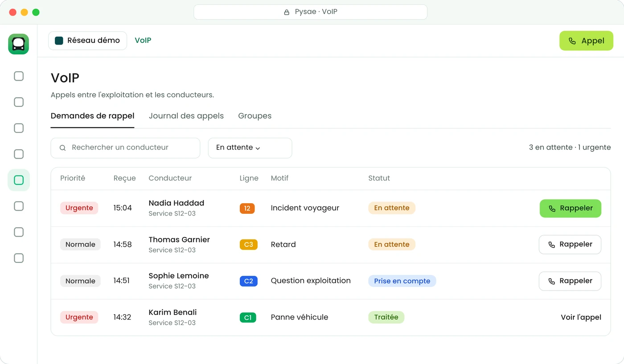
Task: Click Service S12-03 under Karim Benali
Action: click(x=172, y=323)
